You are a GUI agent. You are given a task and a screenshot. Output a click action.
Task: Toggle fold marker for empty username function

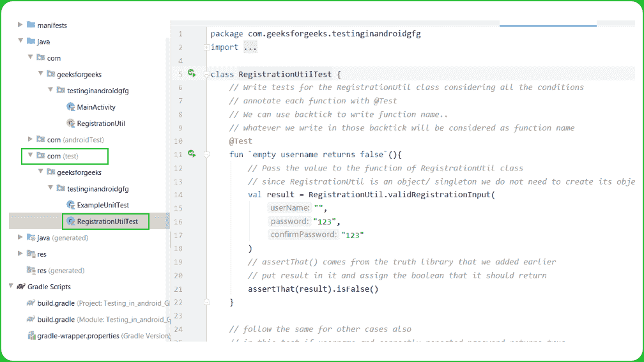pos(206,155)
